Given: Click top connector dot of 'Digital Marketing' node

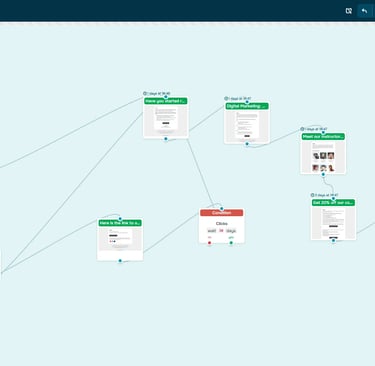Looking at the screenshot, I should click(247, 102).
